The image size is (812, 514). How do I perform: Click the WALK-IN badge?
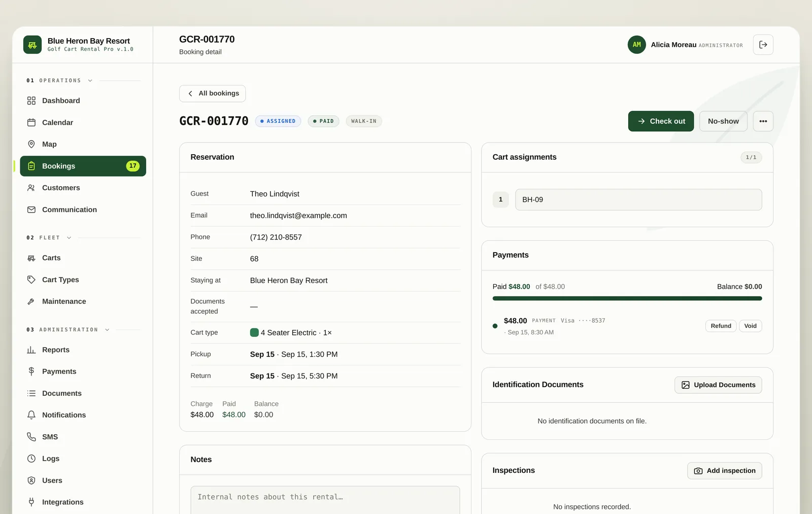(x=364, y=121)
